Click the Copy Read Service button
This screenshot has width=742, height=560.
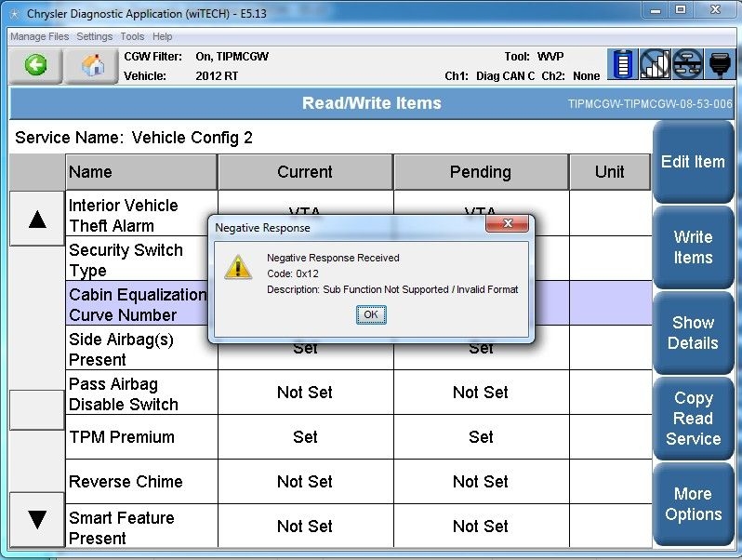tap(693, 419)
